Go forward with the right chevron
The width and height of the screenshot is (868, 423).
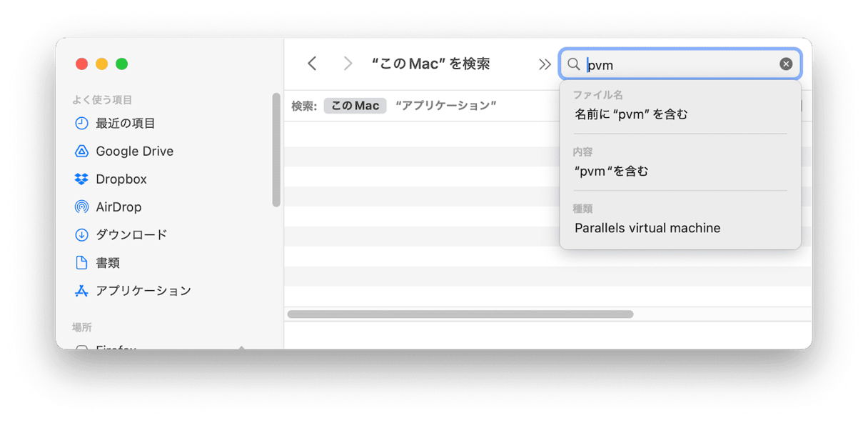(x=348, y=64)
